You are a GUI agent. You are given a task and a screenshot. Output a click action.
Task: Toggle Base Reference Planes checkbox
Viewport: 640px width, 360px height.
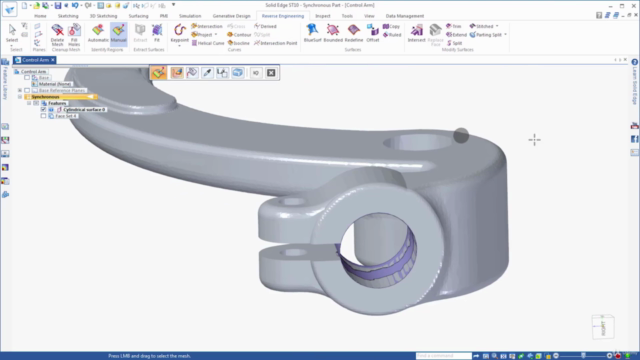[x=27, y=90]
